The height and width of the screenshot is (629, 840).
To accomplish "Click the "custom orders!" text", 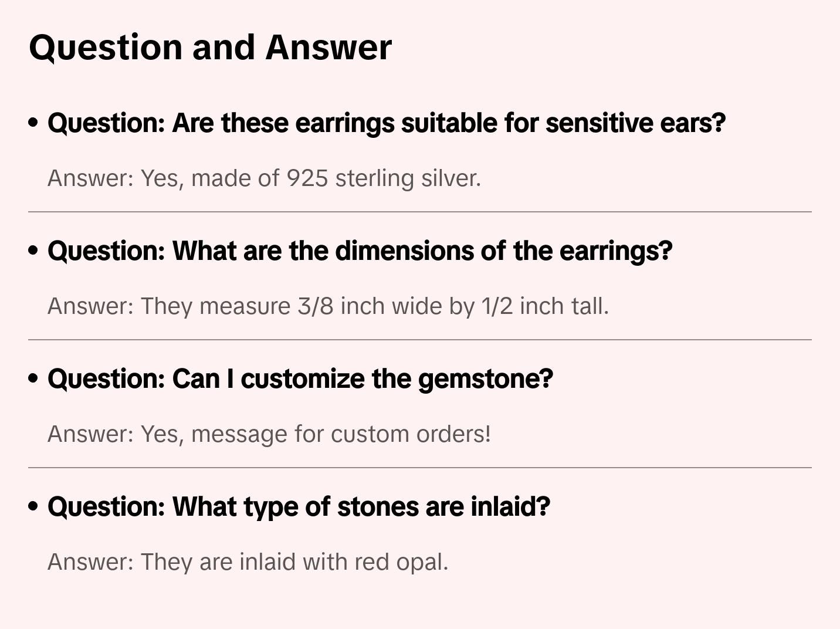I will pos(411,434).
